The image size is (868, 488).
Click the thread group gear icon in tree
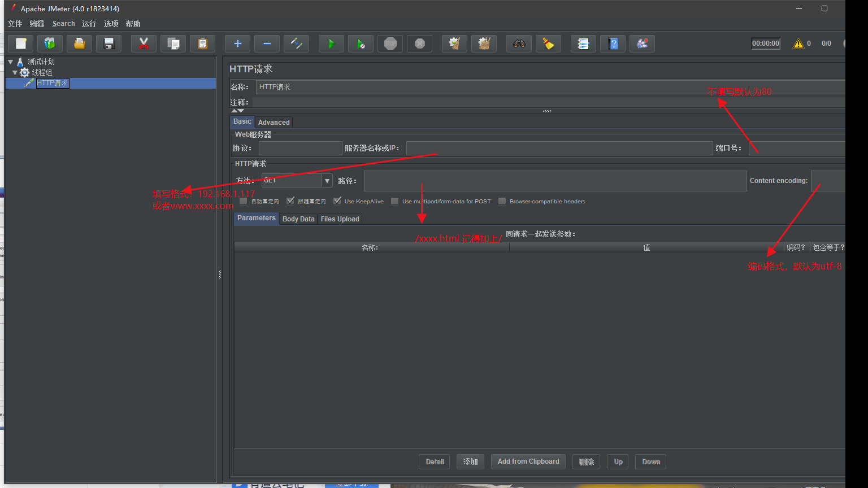coord(24,72)
